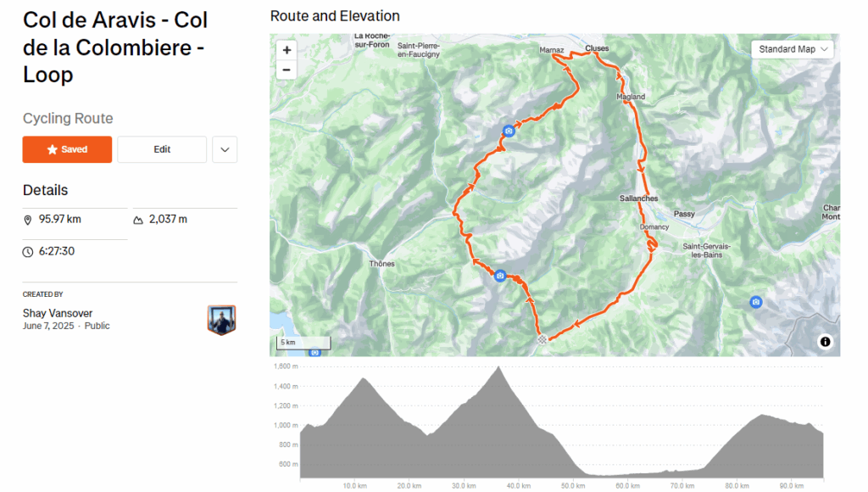Click the Sallanches label on the map
868x492 pixels.
click(x=638, y=198)
